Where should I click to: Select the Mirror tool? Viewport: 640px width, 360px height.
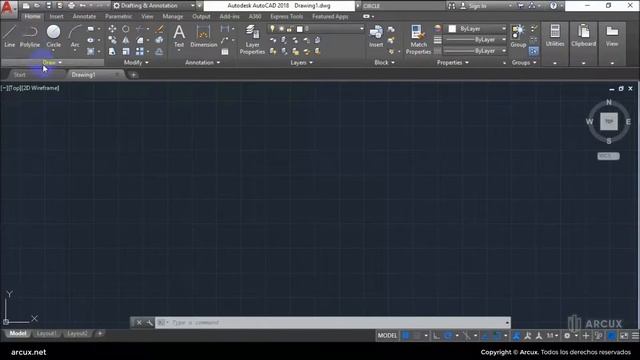pos(126,40)
